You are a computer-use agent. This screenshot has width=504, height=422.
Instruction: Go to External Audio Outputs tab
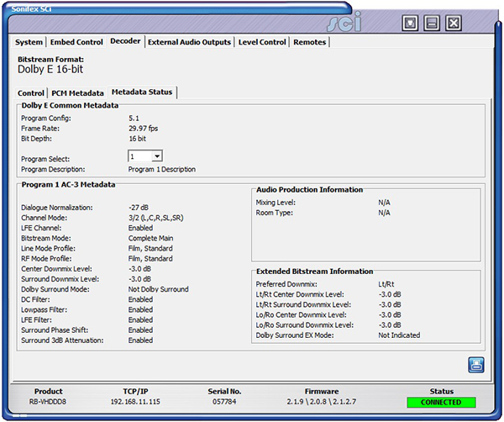click(x=189, y=42)
